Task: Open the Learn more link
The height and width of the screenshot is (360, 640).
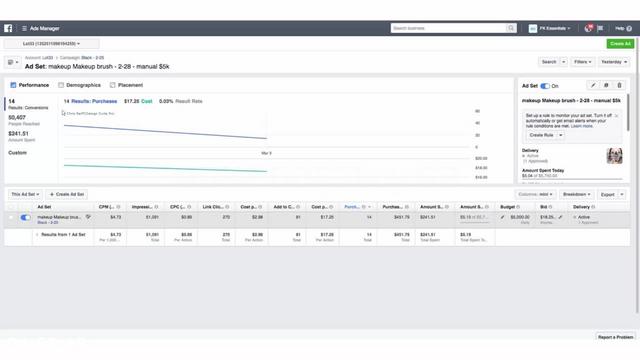Action: [582, 126]
